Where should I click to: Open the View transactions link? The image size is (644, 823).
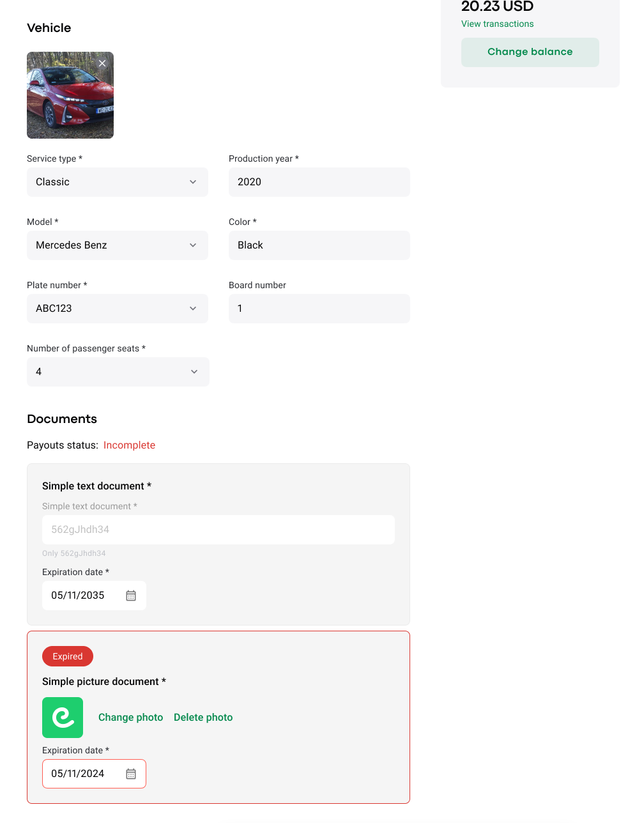[x=497, y=24]
